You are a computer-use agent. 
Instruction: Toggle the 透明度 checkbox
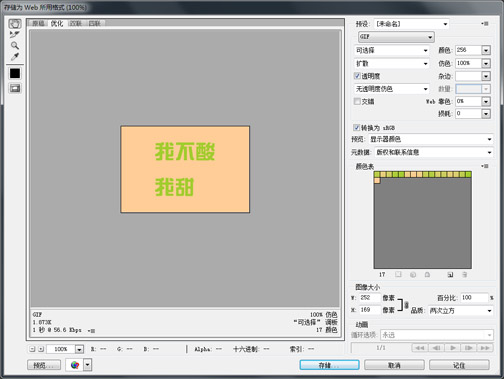point(357,76)
